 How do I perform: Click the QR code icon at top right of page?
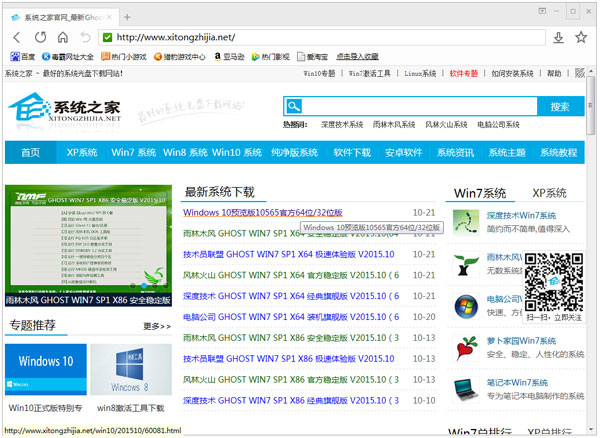coord(580,73)
